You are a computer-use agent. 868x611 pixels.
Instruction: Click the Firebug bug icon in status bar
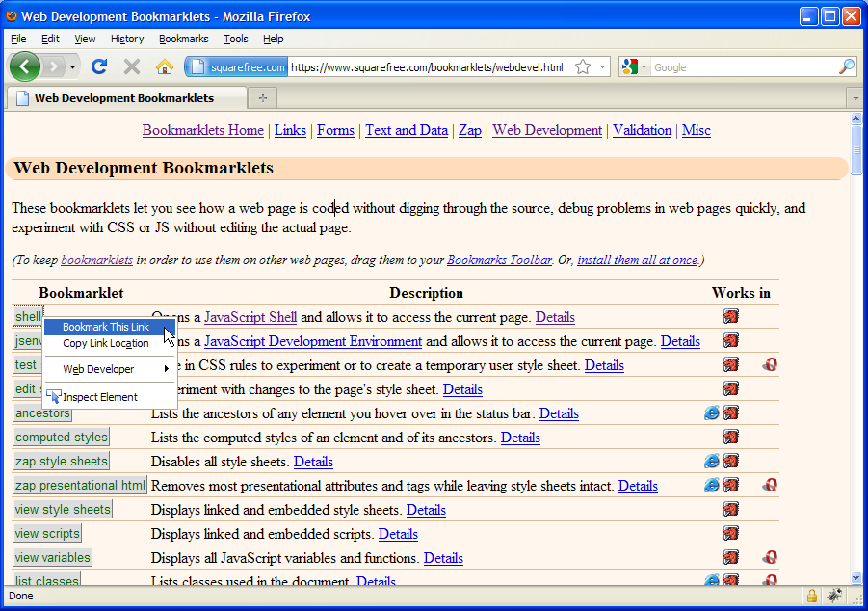click(x=834, y=596)
